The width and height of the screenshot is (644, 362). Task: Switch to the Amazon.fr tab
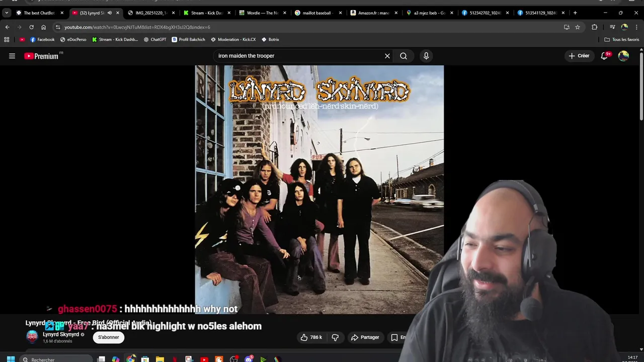click(x=373, y=13)
